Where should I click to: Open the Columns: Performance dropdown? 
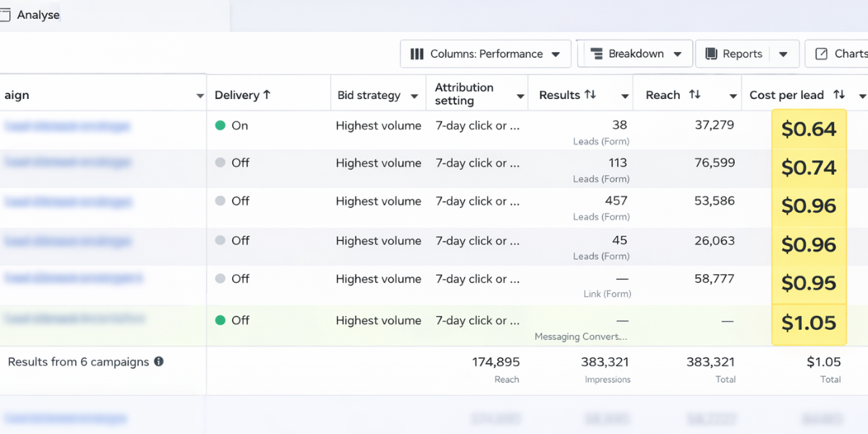(x=485, y=54)
